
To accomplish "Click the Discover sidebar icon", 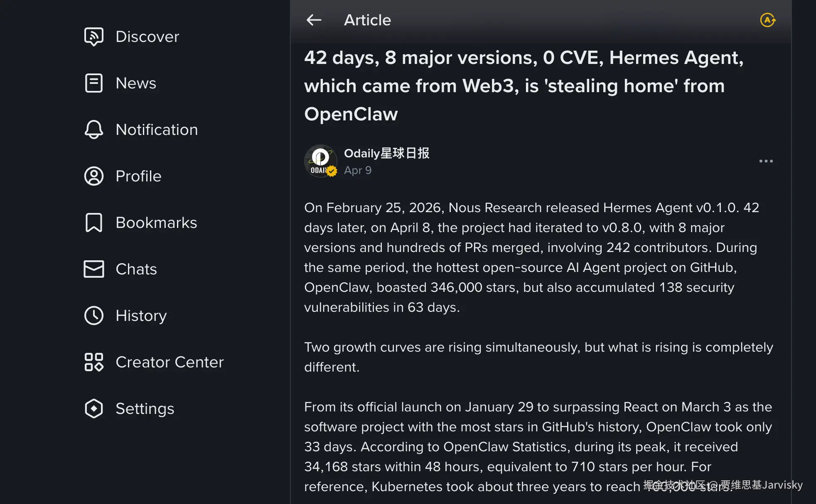I will [94, 37].
